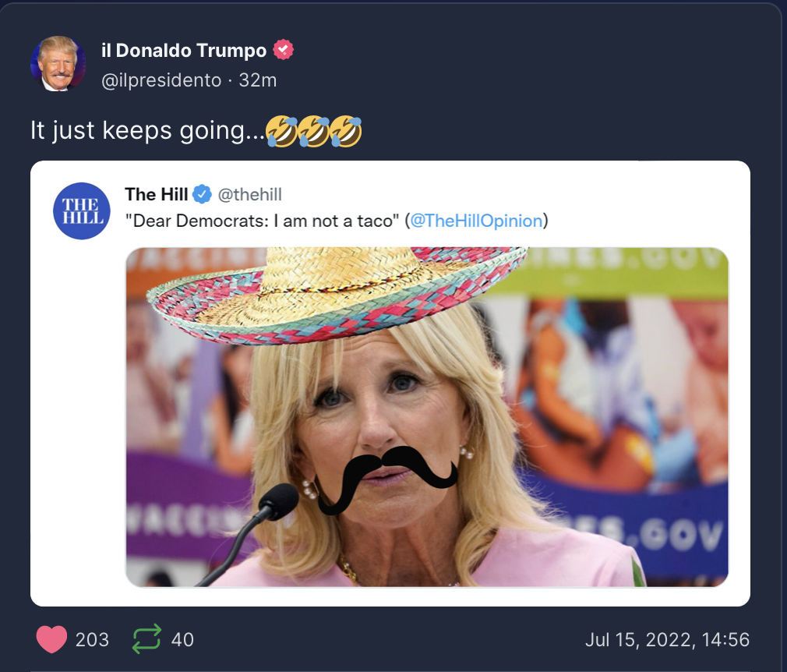Image resolution: width=787 pixels, height=672 pixels.
Task: Click the green repost arrows icon
Action: point(146,638)
